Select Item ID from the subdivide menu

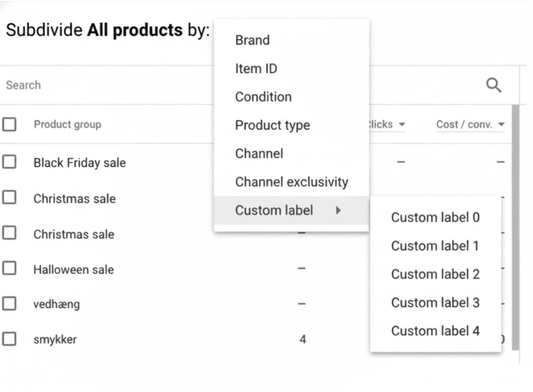[x=256, y=68]
